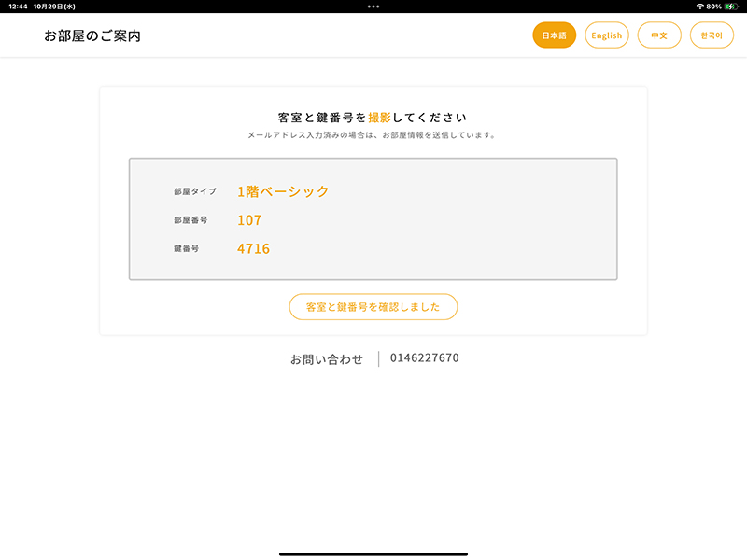
Task: Tap the date 10月29日(水) in status bar
Action: [x=54, y=8]
